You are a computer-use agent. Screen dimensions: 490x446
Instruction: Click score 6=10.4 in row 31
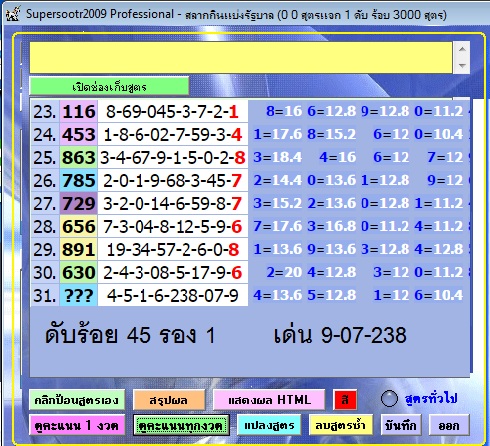tap(439, 295)
